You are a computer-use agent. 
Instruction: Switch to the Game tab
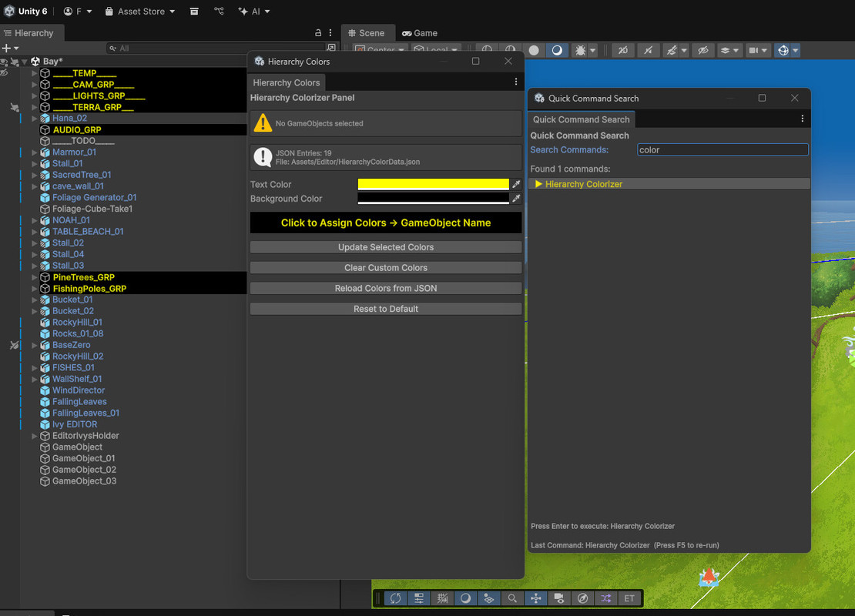[420, 33]
